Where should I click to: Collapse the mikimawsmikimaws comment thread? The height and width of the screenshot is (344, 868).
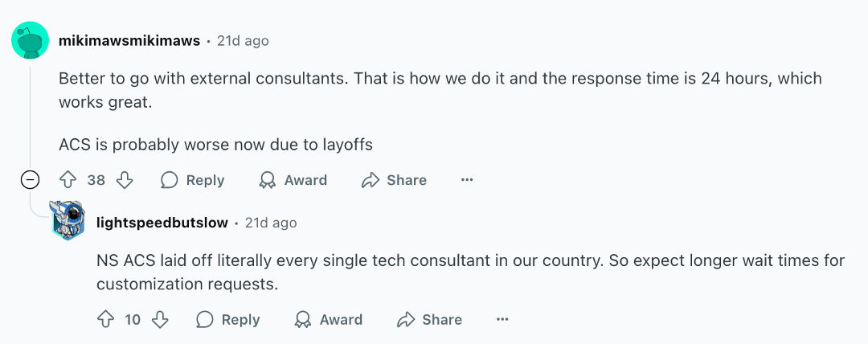pos(31,180)
